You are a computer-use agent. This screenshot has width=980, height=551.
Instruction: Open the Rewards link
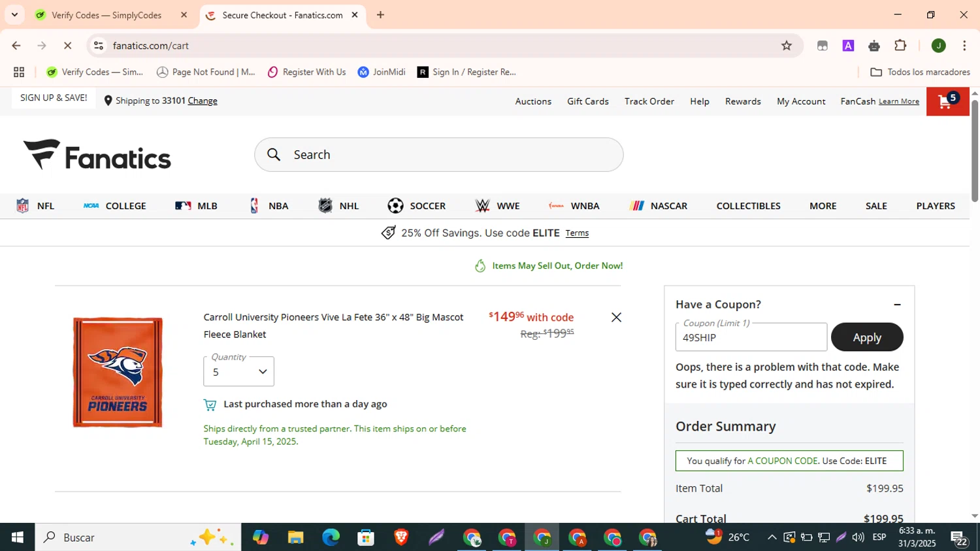coord(743,101)
